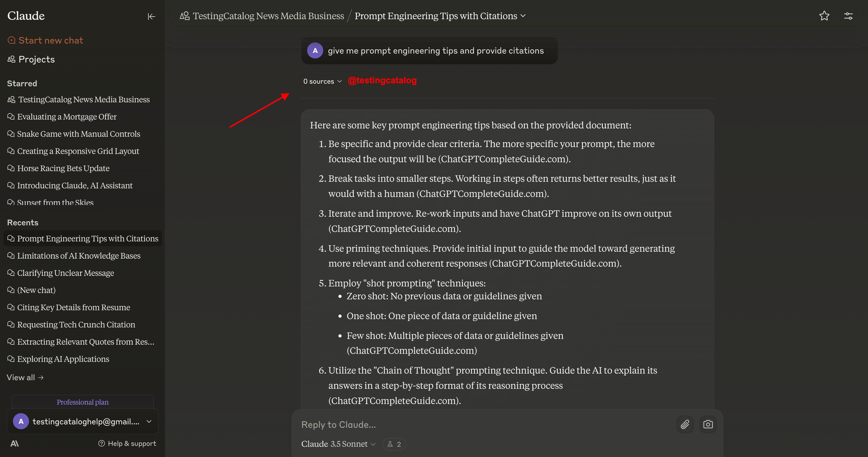The height and width of the screenshot is (457, 868).
Task: Click the project icon in breadcrumb
Action: point(185,16)
